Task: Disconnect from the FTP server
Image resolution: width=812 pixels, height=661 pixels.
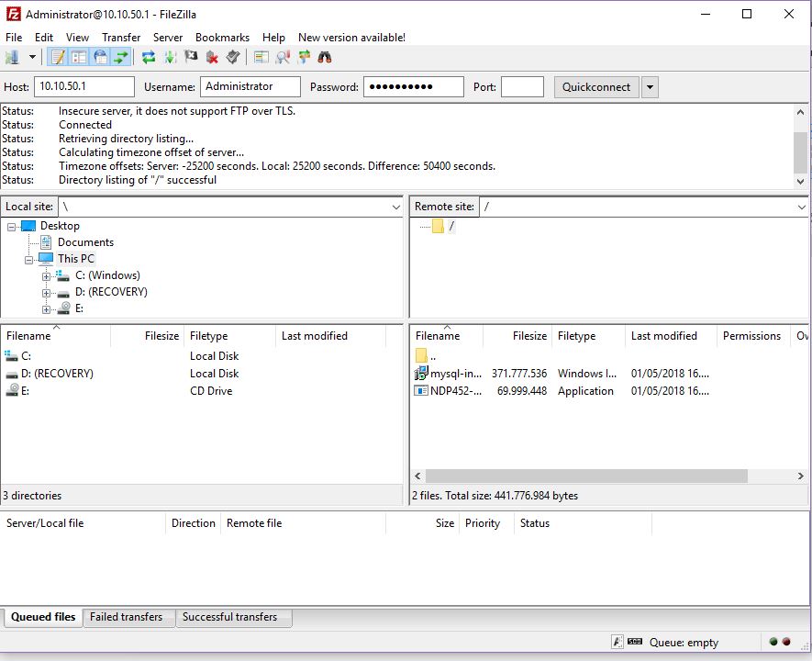Action: [x=212, y=57]
